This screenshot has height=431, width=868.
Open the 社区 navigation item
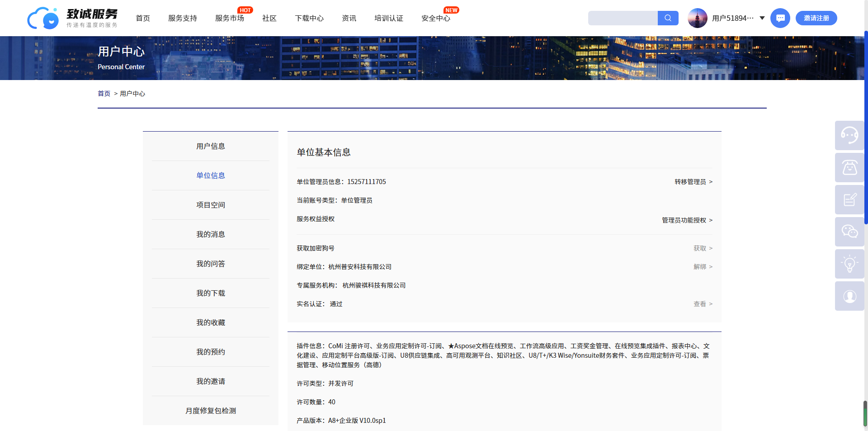tap(269, 18)
